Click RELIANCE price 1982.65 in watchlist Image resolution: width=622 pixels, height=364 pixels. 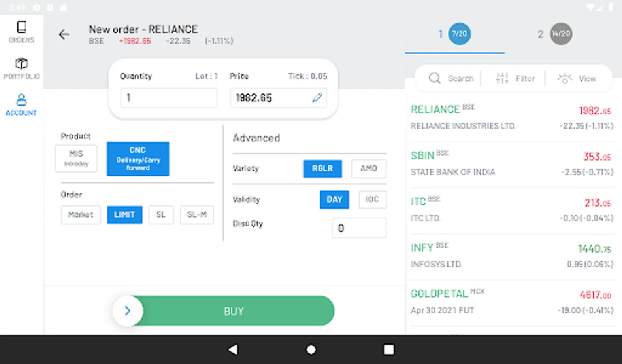tap(595, 110)
